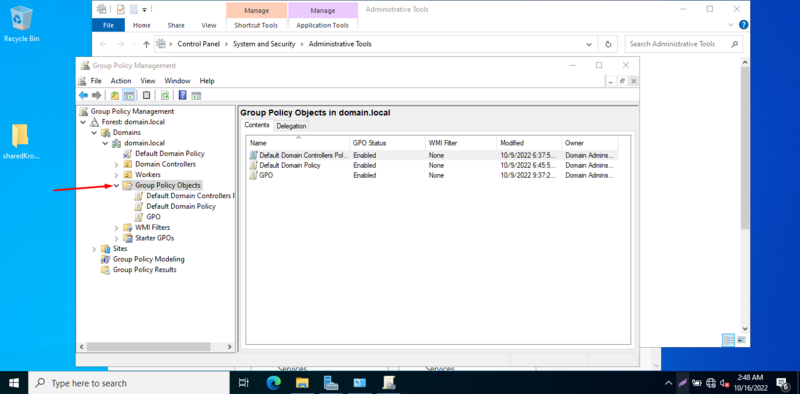Viewport: 800px width, 394px height.
Task: Click the clipboard Paste toolbar icon
Action: coord(146,95)
